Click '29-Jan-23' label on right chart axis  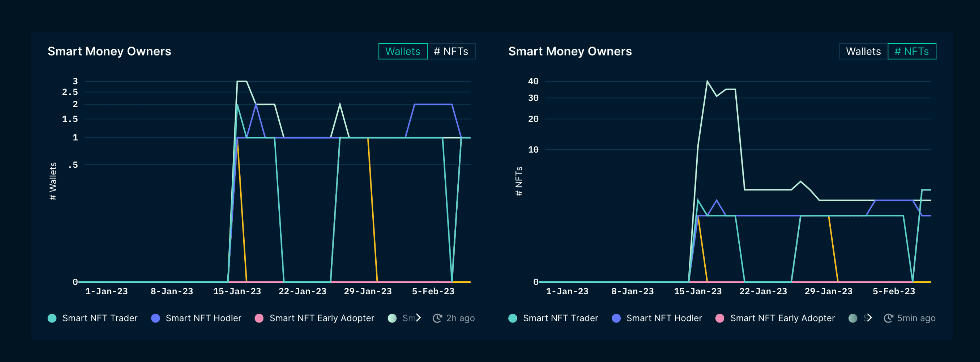pyautogui.click(x=829, y=291)
